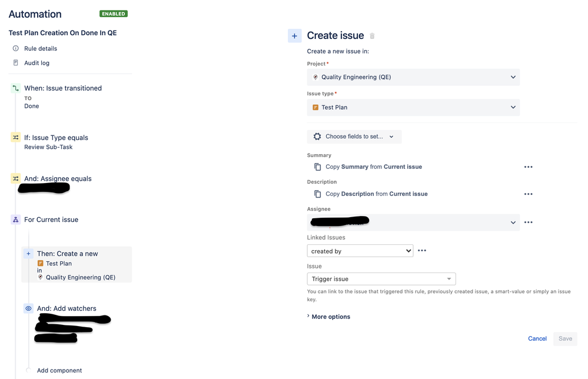The width and height of the screenshot is (588, 379).
Task: Click Review Sub-Task condition value
Action: tap(48, 147)
